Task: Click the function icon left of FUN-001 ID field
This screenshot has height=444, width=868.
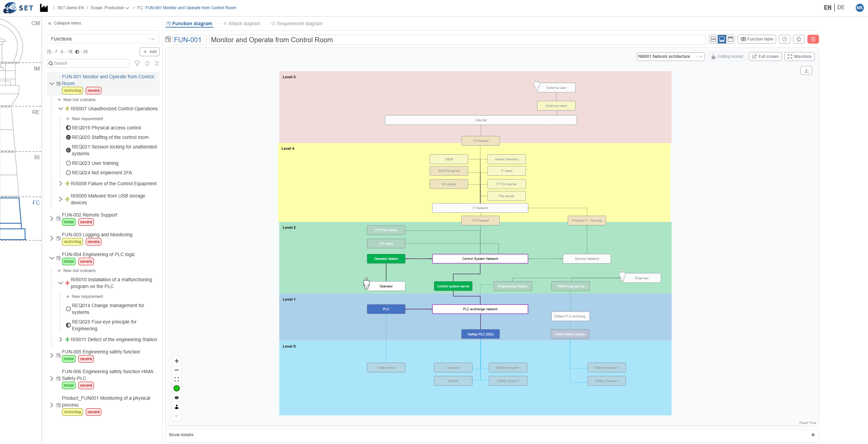Action: [x=168, y=39]
